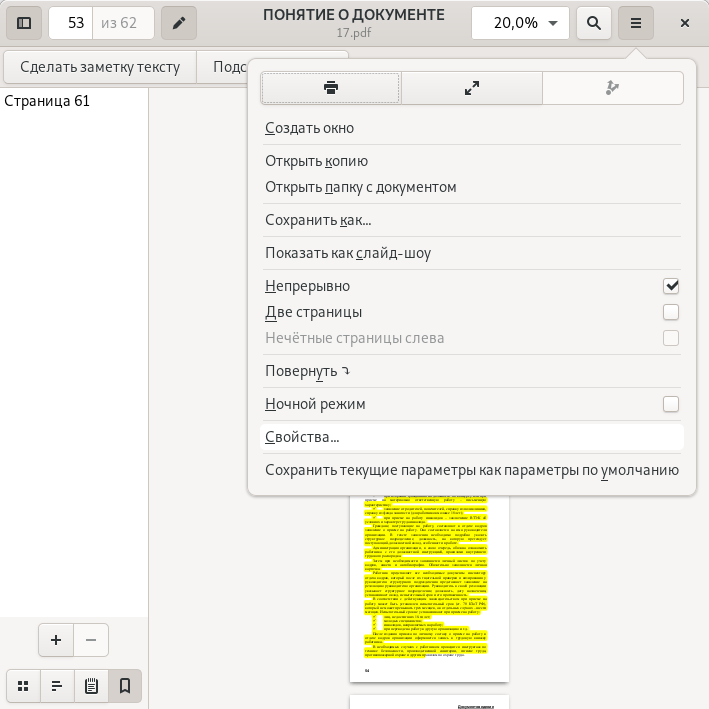The image size is (709, 709).
Task: Enable the Две страницы checkbox
Action: 671,312
